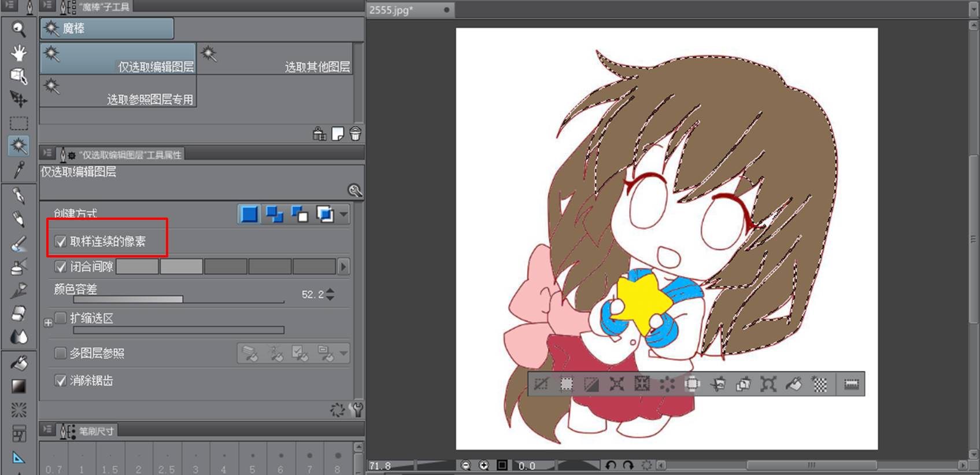Pick brush size 5 preset
The image size is (980, 475).
pos(252,458)
